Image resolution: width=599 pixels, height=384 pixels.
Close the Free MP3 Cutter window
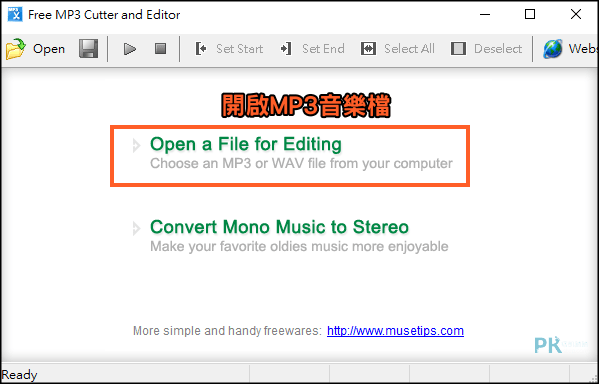click(x=576, y=15)
